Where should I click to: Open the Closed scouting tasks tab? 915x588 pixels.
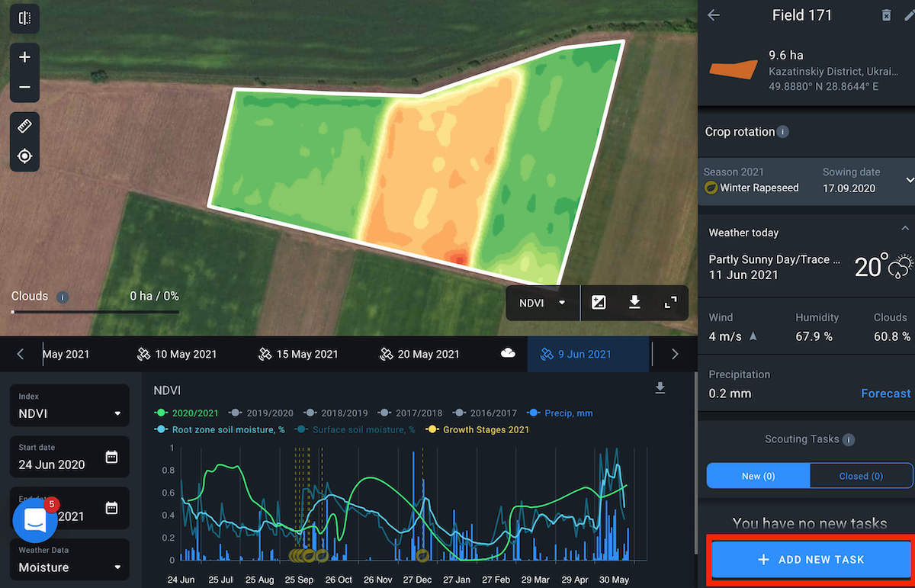860,475
